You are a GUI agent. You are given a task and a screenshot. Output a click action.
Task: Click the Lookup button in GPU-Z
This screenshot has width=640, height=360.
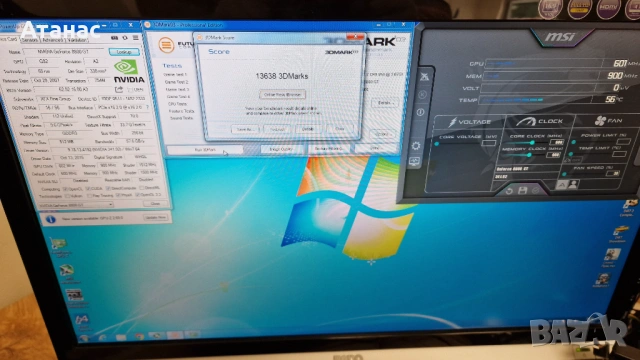point(124,52)
